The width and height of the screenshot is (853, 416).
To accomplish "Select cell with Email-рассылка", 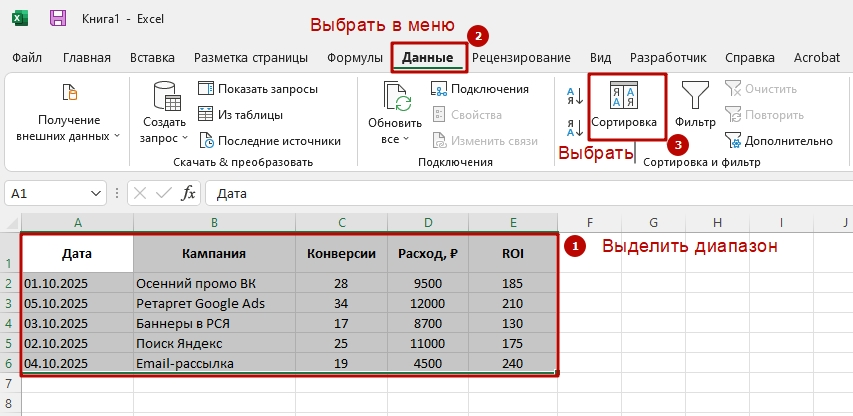I will point(214,364).
